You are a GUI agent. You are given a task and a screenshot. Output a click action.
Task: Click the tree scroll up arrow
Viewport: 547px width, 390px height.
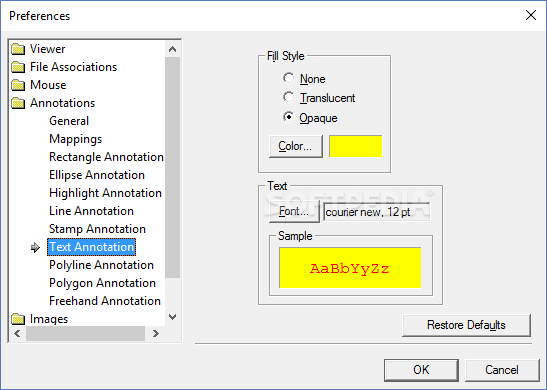tap(172, 49)
